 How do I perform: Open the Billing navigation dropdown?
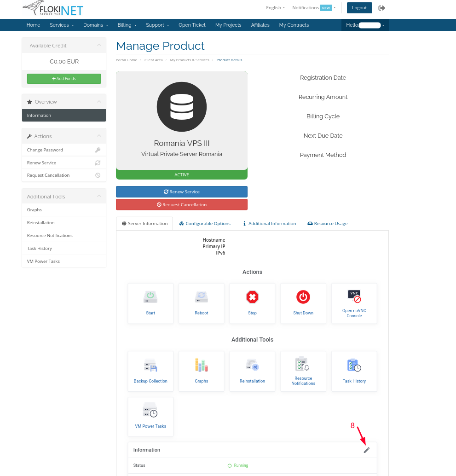[x=127, y=25]
